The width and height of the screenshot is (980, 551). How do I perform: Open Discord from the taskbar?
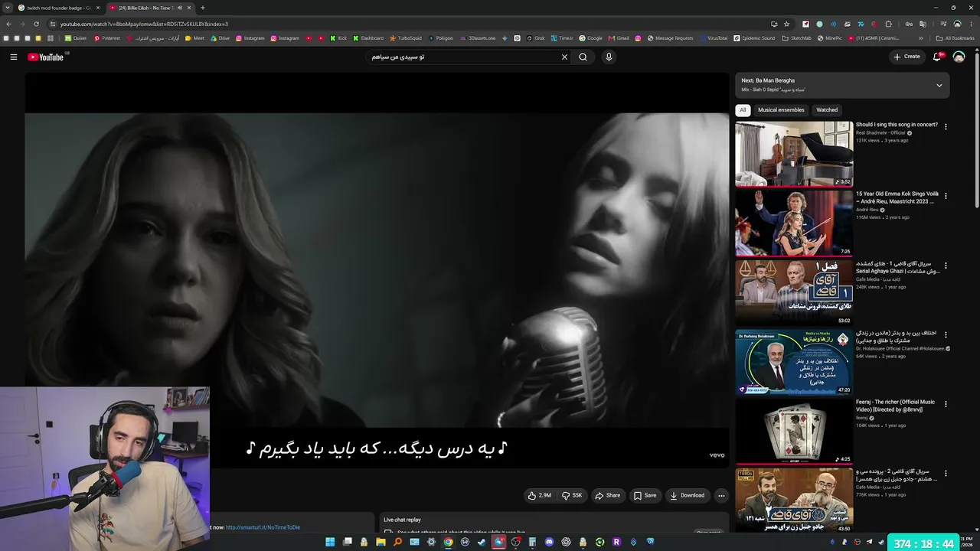click(x=549, y=542)
